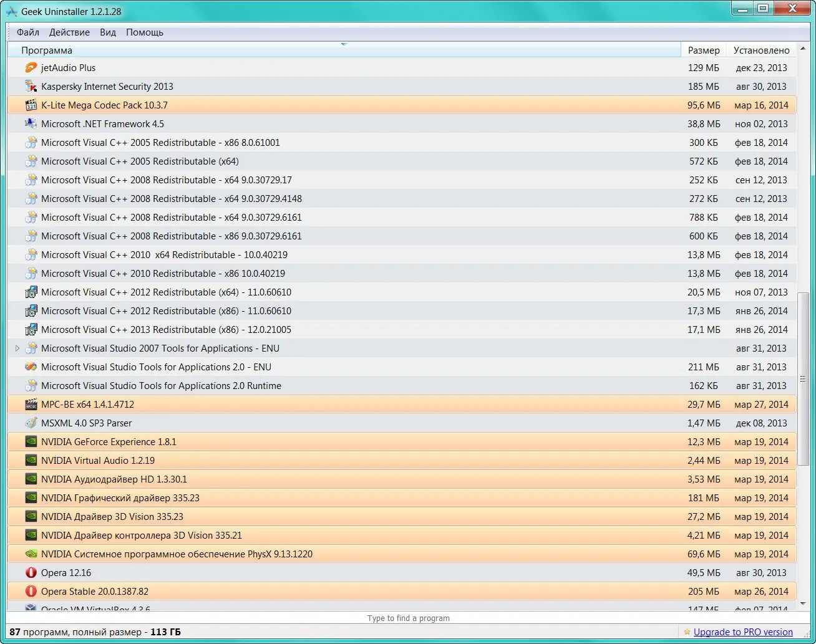Select Visual C++ 2008 Redistributable x64 9.0.30729.6161 name

pos(172,217)
